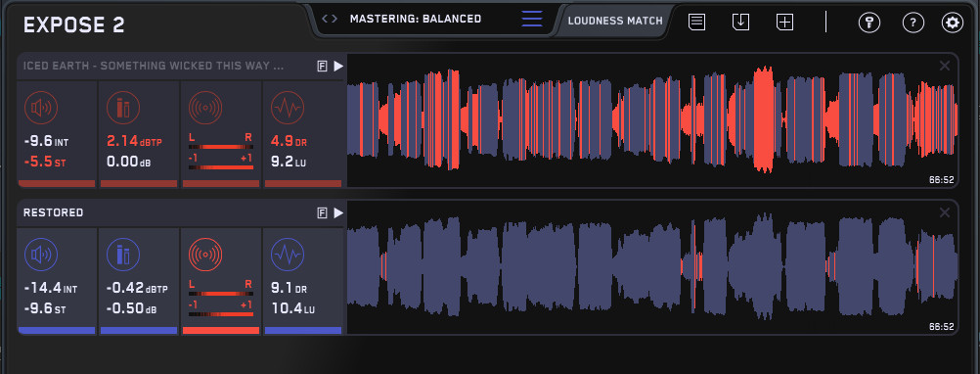Click the F icon on Restored track
Viewport: 980px width, 374px height.
[x=323, y=213]
